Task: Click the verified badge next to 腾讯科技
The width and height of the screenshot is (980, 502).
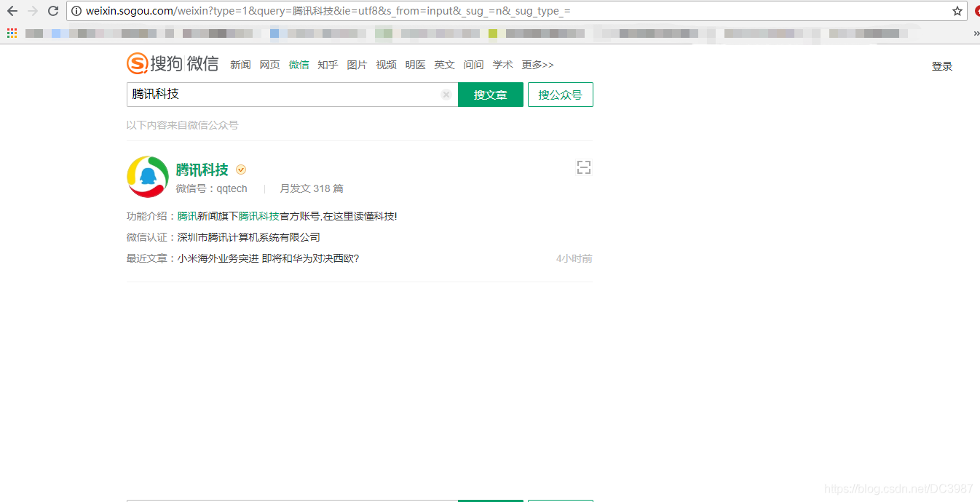Action: tap(241, 170)
